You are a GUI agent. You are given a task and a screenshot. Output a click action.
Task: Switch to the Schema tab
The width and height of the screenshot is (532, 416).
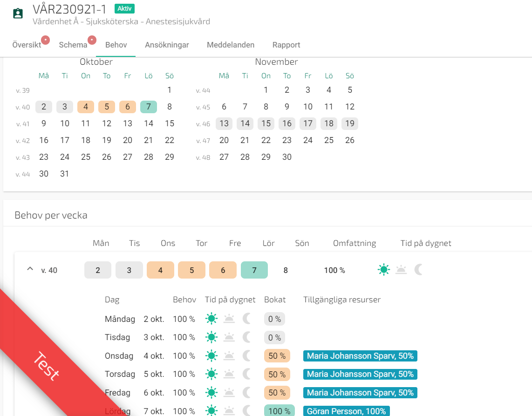tap(73, 45)
